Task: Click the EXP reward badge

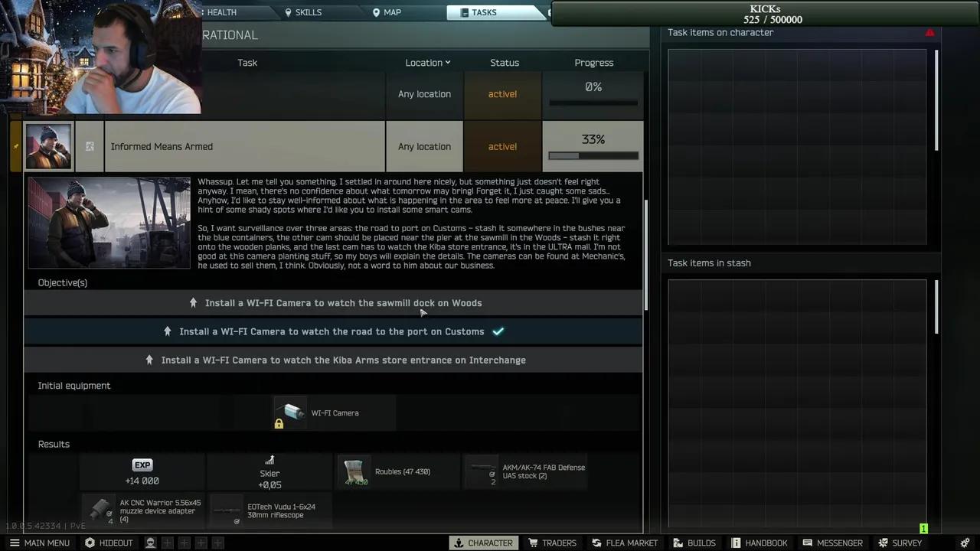Action: [142, 465]
